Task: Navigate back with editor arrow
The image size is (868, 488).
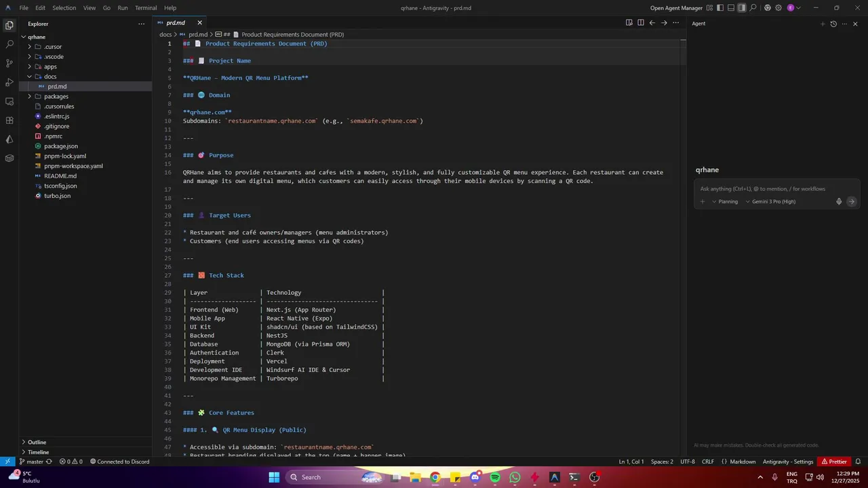Action: (652, 22)
